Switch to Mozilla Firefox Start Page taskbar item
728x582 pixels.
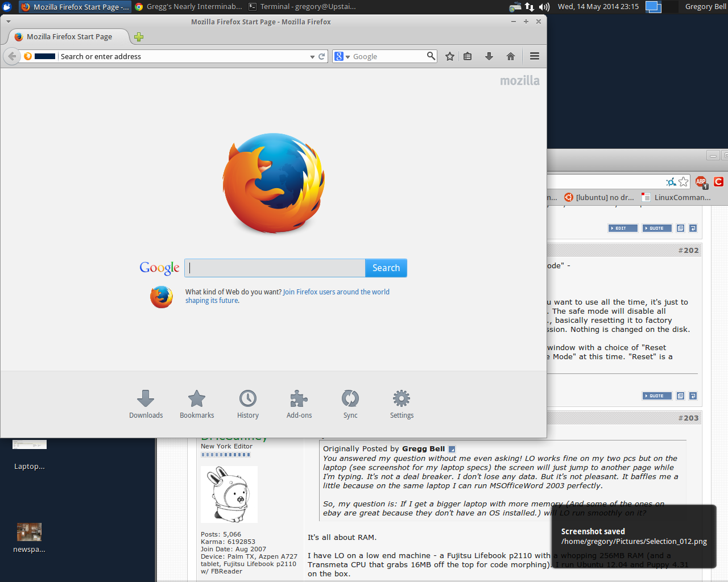[x=75, y=7]
